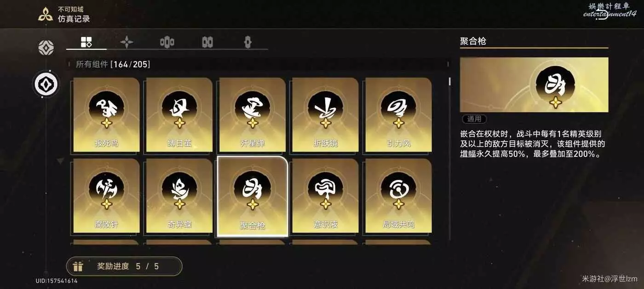
Task: Open the single-hexagon component tab
Action: 248,42
